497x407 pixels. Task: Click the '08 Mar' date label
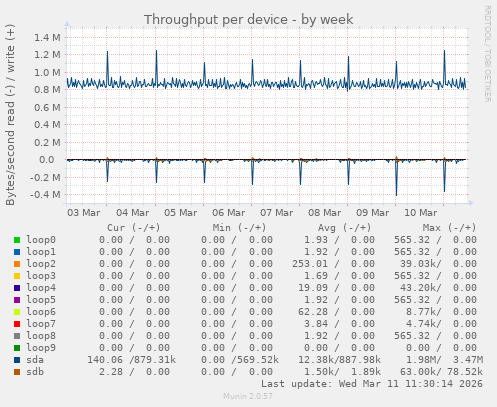point(325,213)
